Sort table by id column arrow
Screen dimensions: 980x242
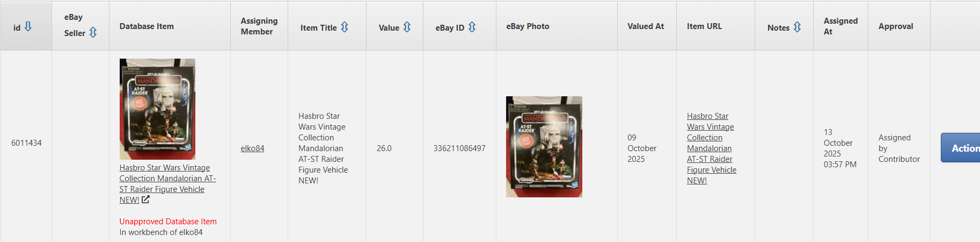(28, 26)
